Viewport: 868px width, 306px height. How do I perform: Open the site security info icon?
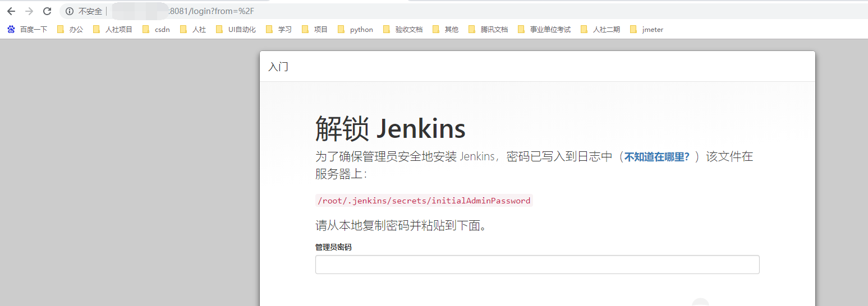(70, 11)
